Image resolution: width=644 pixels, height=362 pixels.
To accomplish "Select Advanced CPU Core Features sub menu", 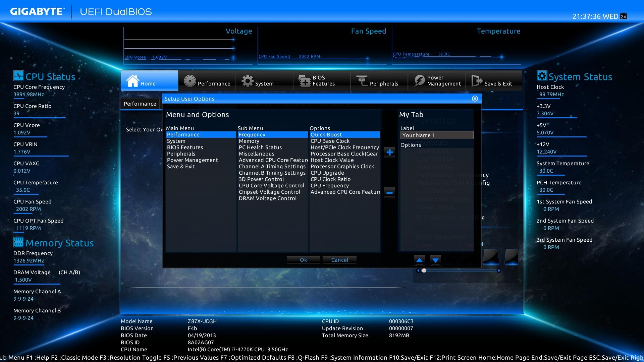I will (273, 160).
